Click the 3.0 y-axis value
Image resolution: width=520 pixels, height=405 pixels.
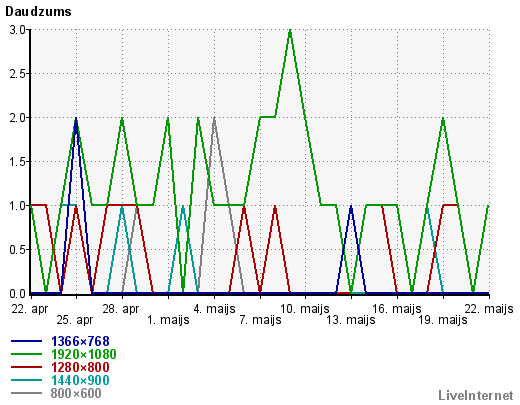click(x=18, y=30)
